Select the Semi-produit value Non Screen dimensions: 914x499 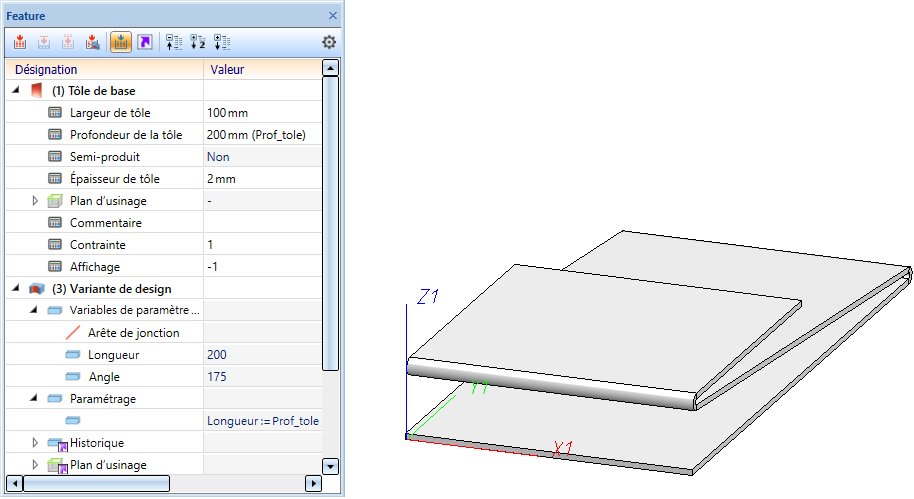pyautogui.click(x=218, y=157)
